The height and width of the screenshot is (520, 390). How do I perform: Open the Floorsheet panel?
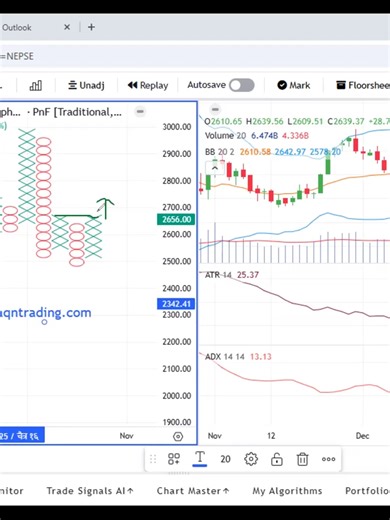point(363,85)
